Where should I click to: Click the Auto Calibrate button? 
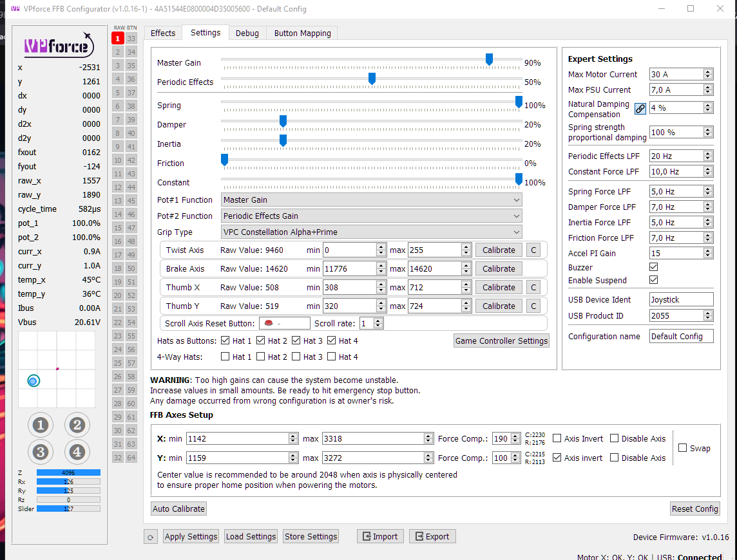[178, 509]
